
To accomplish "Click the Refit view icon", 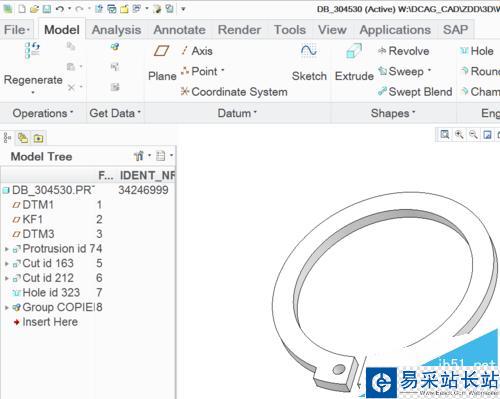I will [445, 134].
